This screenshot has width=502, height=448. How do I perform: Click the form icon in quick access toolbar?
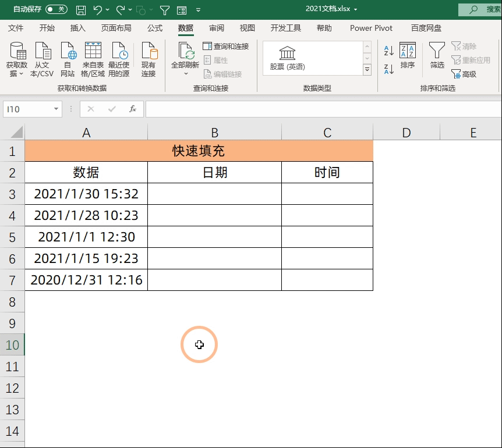182,10
